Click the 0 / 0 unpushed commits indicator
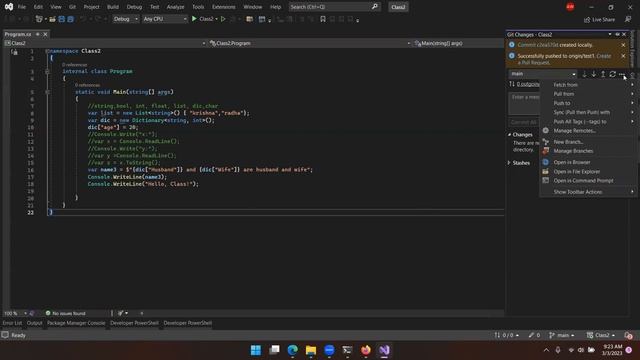The width and height of the screenshot is (640, 360). point(507,335)
